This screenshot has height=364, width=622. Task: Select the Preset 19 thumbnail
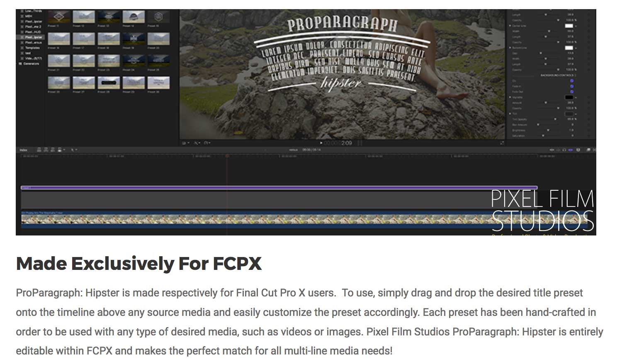click(x=134, y=39)
